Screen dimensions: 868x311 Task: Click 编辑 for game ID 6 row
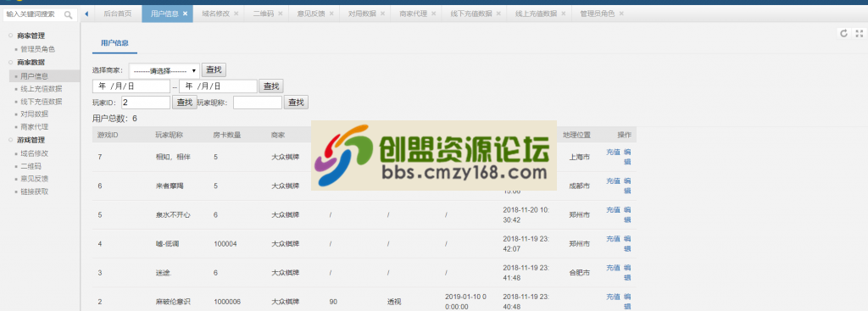(627, 186)
